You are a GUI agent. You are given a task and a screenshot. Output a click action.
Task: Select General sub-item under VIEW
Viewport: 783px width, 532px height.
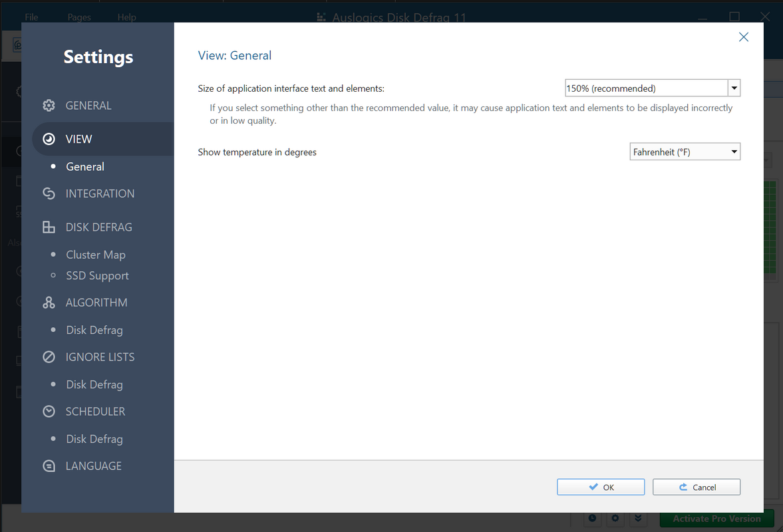coord(85,167)
